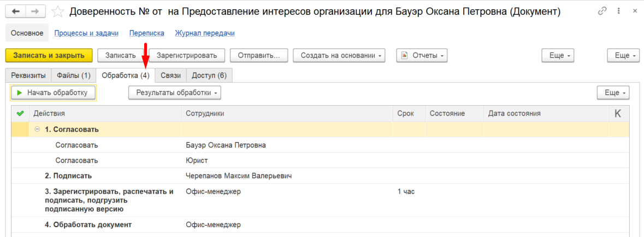Screen dimensions: 644x237
Task: Open Переписка link
Action: tap(146, 33)
